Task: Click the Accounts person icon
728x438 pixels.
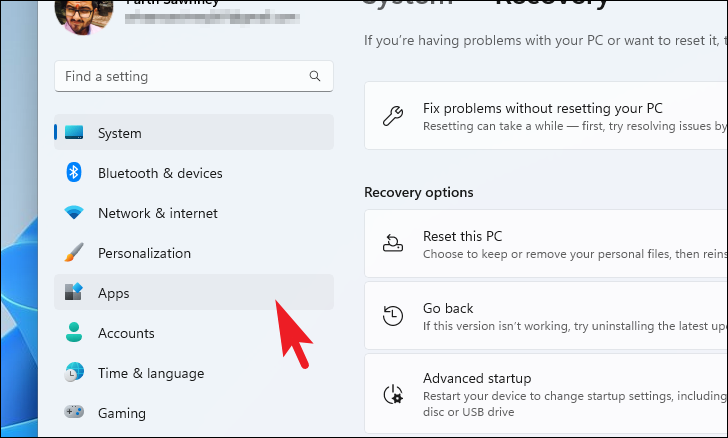Action: (x=74, y=333)
